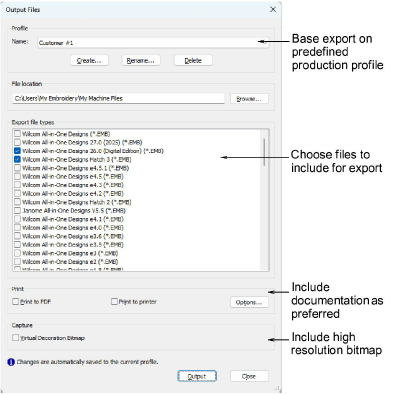The image size is (398, 395).
Task: Uncheck Wilcom Designs 26.0 (Digital Edition)
Action: click(17, 151)
